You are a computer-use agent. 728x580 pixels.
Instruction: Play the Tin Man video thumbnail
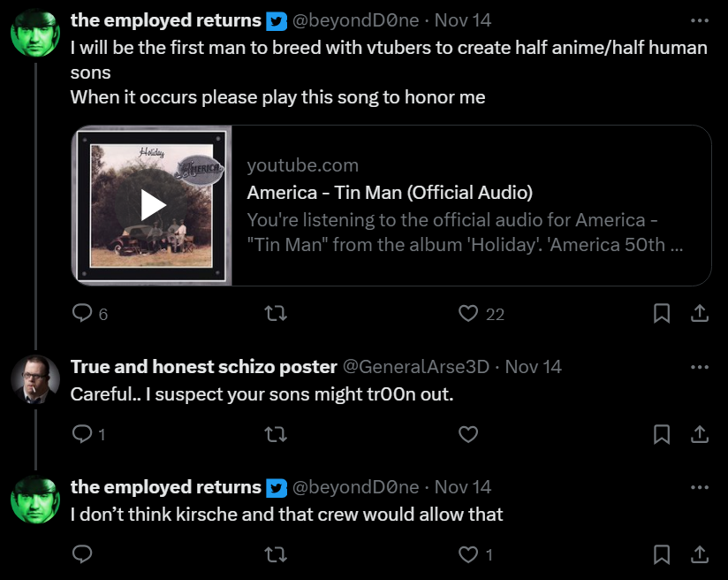pos(153,205)
